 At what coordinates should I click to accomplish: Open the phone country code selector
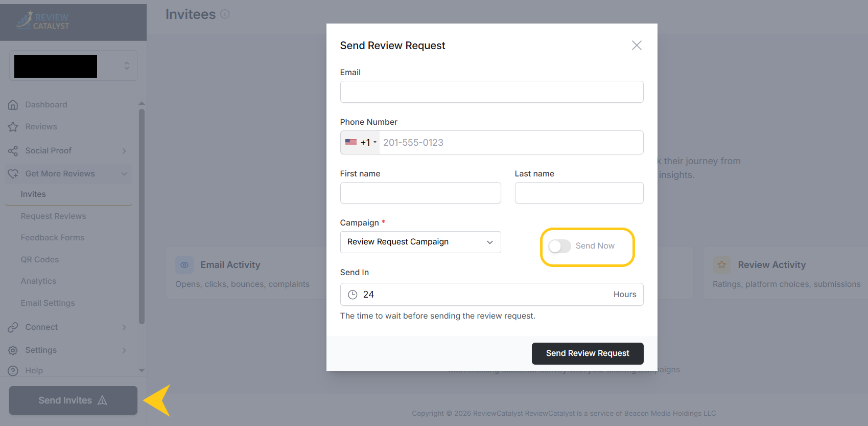pos(360,143)
